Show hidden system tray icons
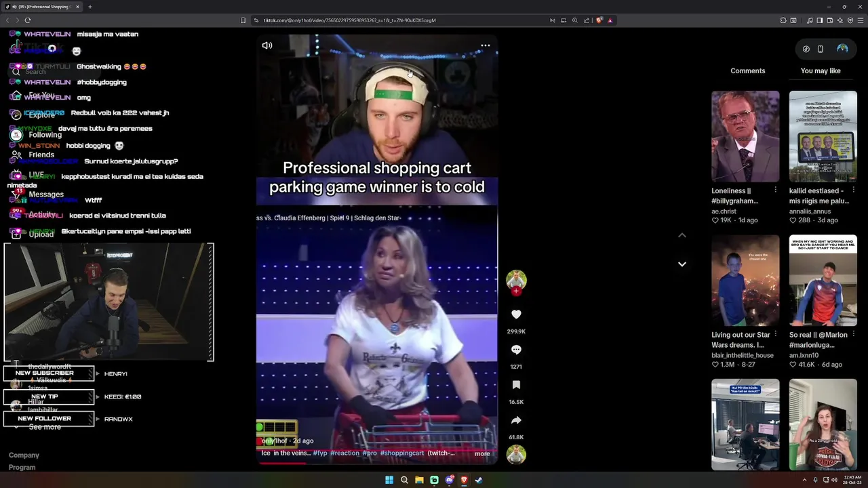 [x=806, y=480]
